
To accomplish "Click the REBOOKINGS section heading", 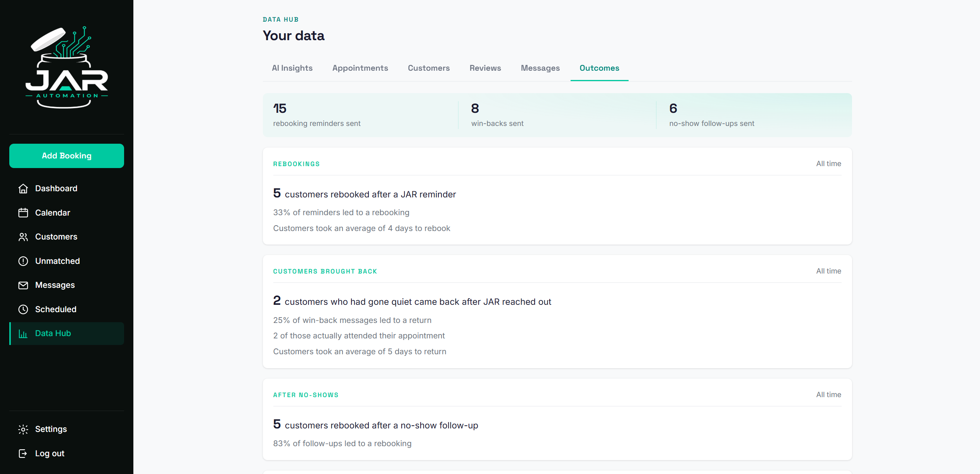I will [x=297, y=164].
